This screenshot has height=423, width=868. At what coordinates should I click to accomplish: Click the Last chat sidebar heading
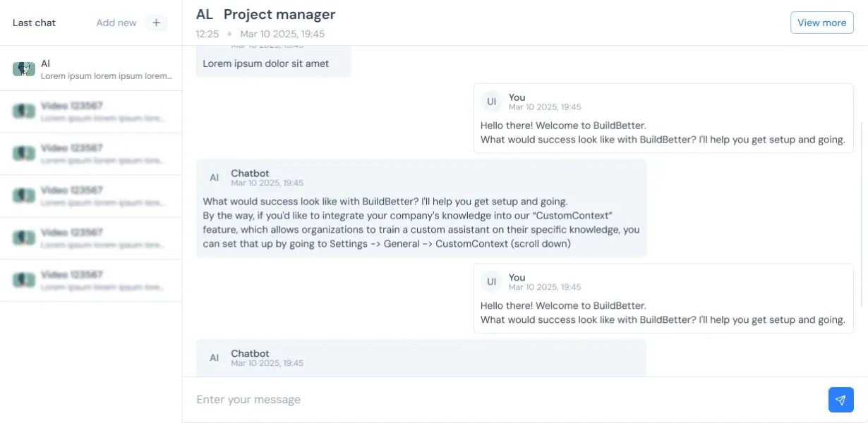coord(34,23)
